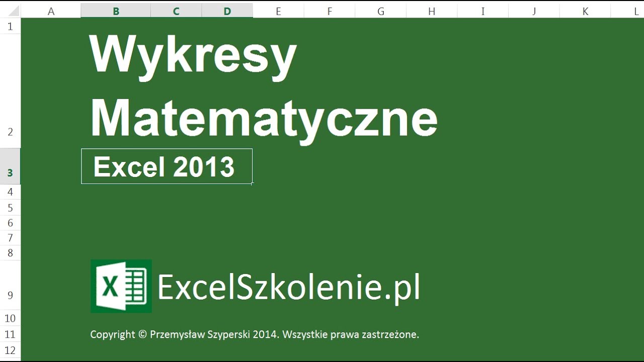The width and height of the screenshot is (644, 362).
Task: Select row 6 header
Action: click(x=10, y=223)
